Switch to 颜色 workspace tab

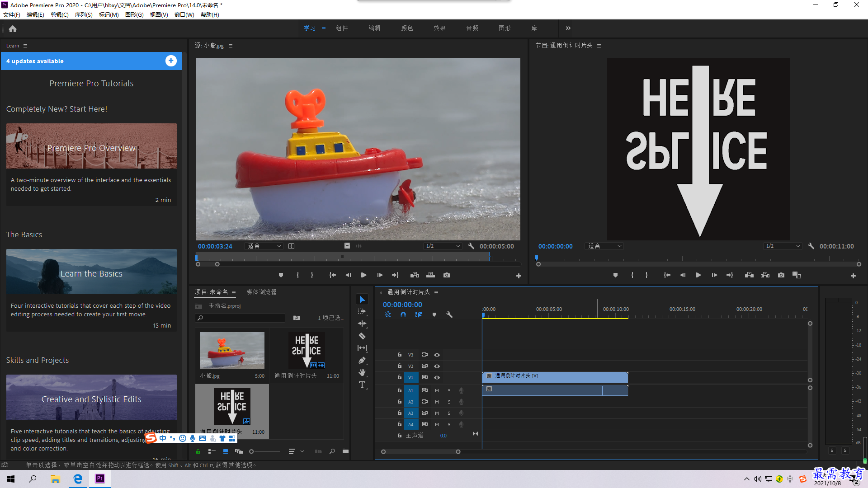407,28
